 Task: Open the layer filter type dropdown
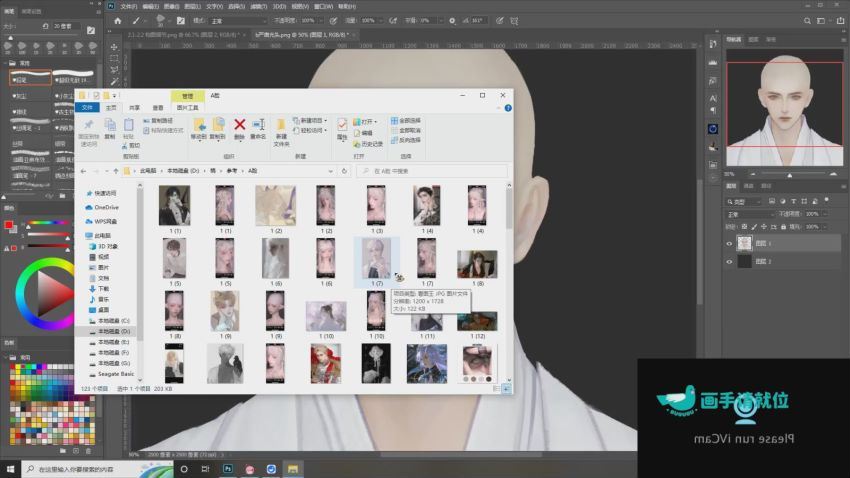point(745,201)
